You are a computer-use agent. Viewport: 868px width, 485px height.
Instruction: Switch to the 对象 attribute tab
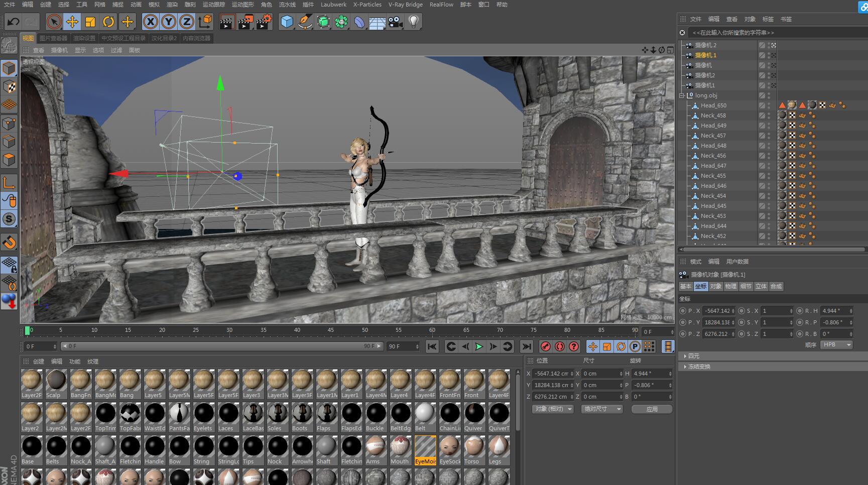point(715,286)
